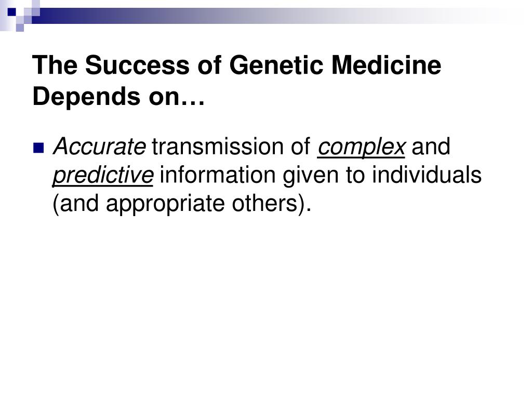
Task: Click the word "individuals" in the bullet
Action: click(x=427, y=175)
